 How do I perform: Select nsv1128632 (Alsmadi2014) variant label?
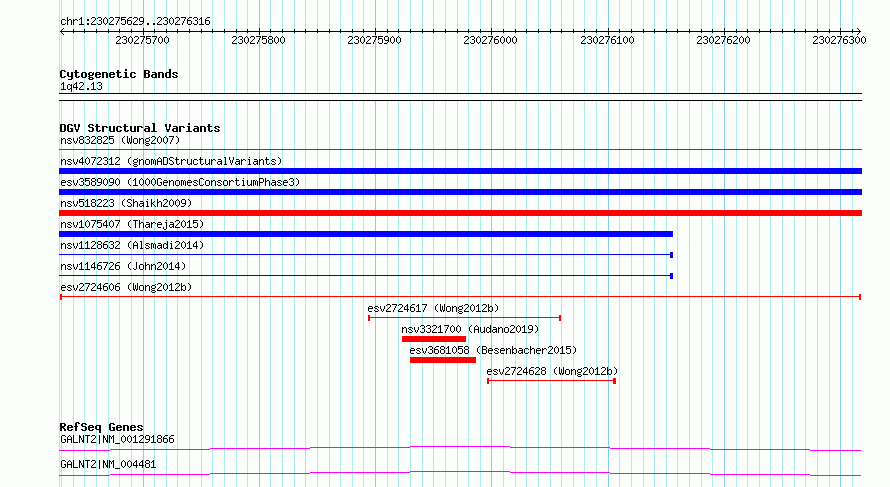click(132, 245)
